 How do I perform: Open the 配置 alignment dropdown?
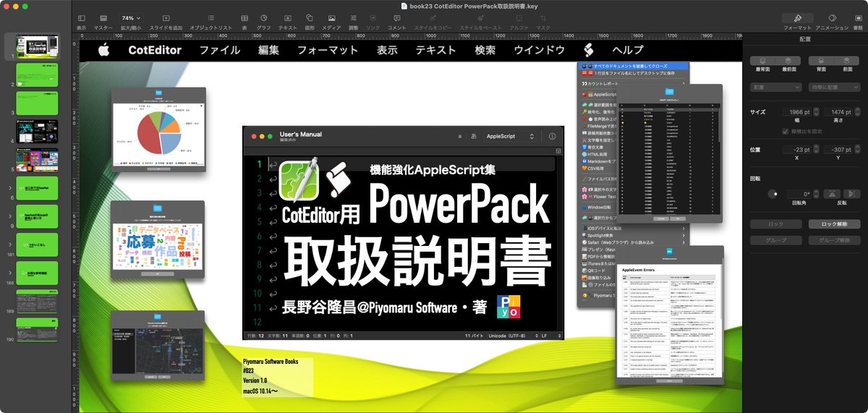[775, 87]
